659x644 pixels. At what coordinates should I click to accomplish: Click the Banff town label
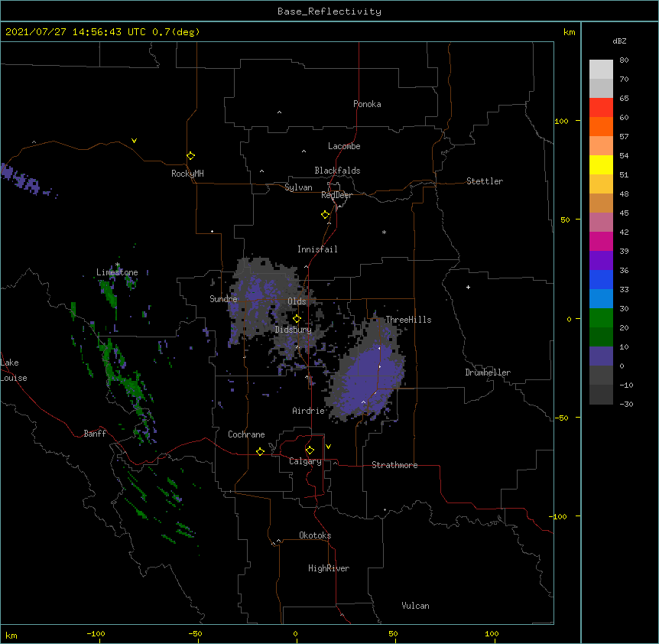95,434
